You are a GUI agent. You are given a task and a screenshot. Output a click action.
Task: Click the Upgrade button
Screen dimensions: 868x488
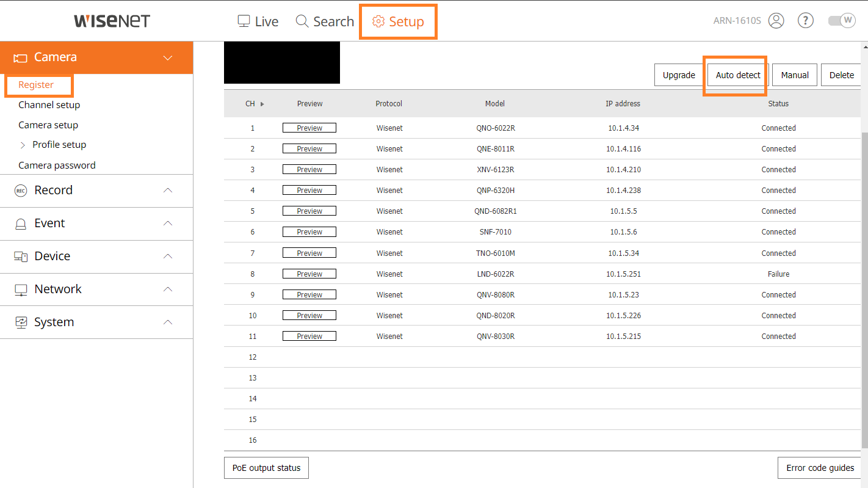(679, 75)
